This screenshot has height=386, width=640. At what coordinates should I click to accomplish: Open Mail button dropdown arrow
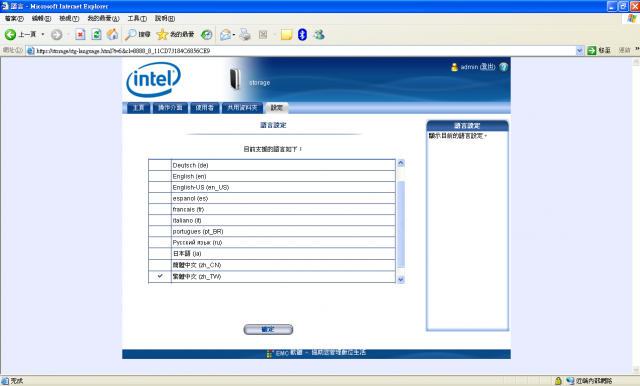tap(234, 35)
